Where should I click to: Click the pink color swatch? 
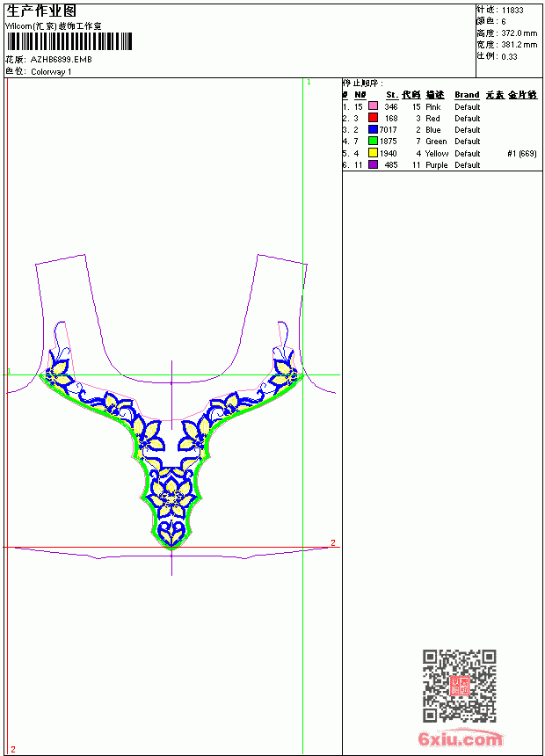click(x=373, y=106)
